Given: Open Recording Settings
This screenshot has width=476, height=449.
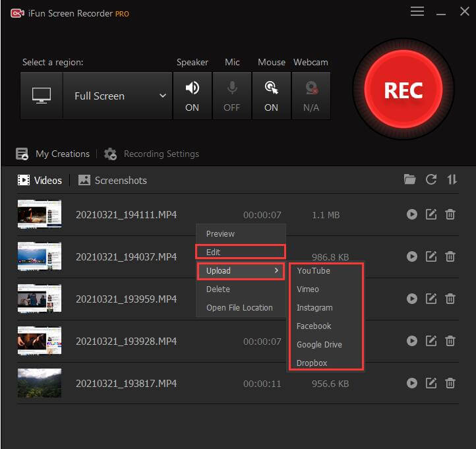Looking at the screenshot, I should (162, 154).
